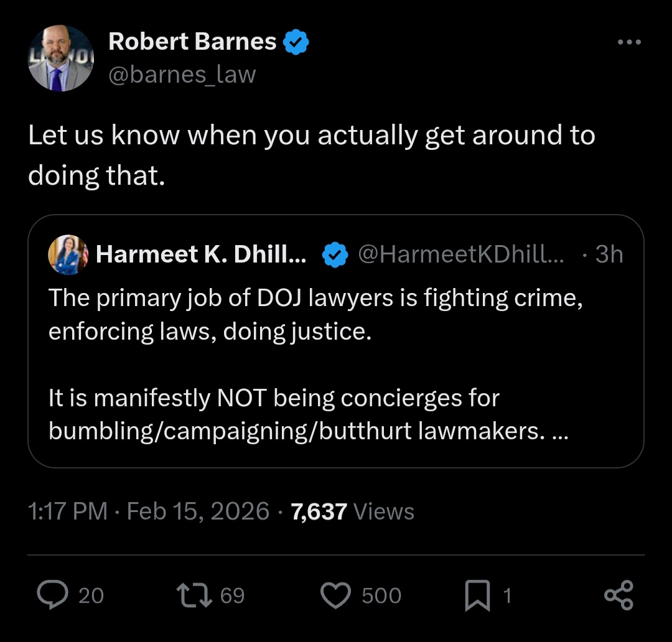Click the share icon
The width and height of the screenshot is (672, 642).
click(618, 595)
